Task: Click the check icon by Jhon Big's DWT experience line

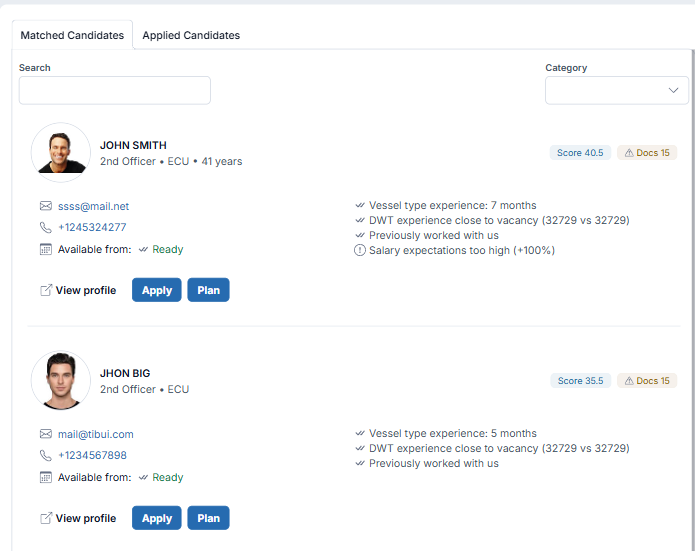Action: 360,448
